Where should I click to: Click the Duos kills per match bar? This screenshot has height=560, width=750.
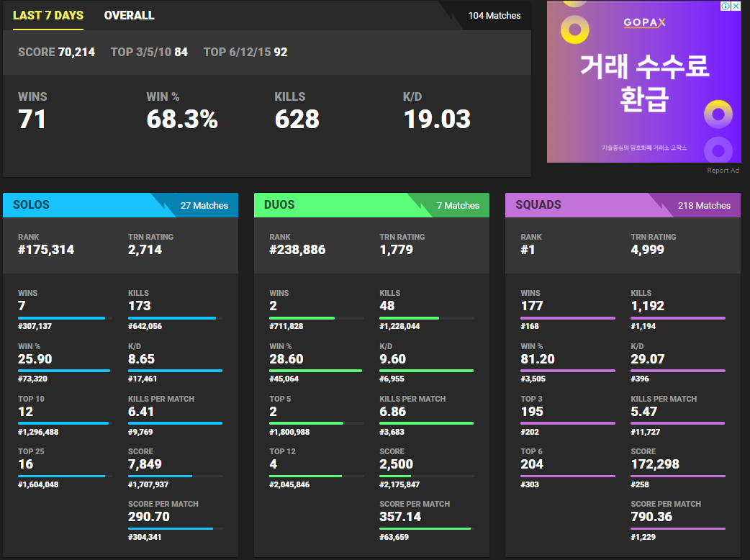point(427,423)
